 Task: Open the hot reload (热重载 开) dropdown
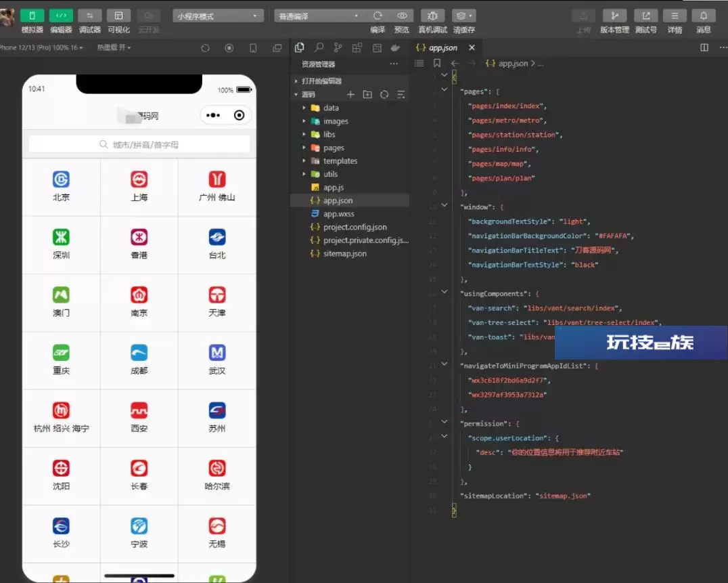(x=114, y=47)
